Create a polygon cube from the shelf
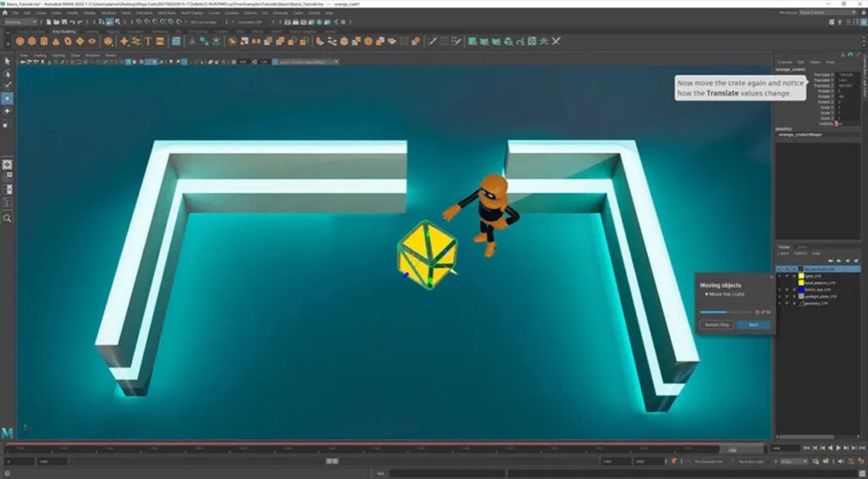868x479 pixels. (x=32, y=41)
